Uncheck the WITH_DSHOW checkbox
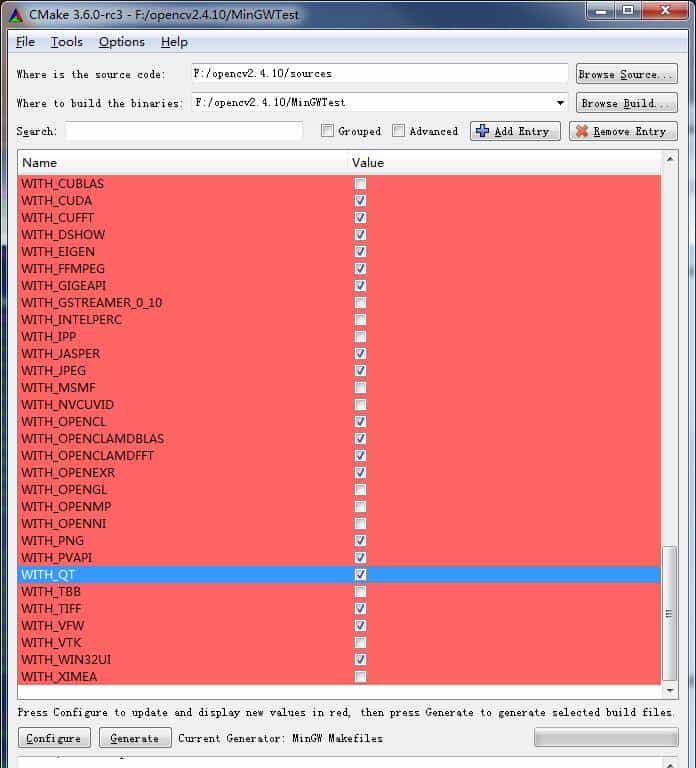 [x=360, y=235]
